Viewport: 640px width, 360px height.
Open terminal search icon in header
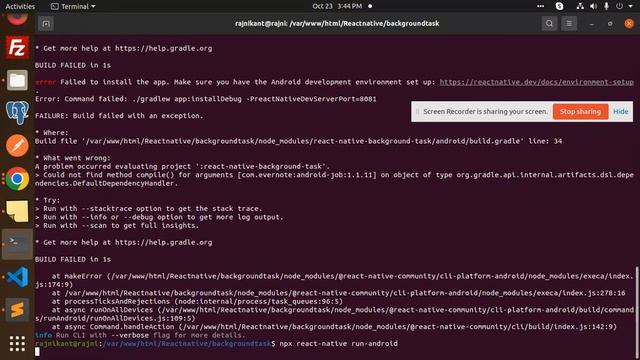tap(549, 24)
